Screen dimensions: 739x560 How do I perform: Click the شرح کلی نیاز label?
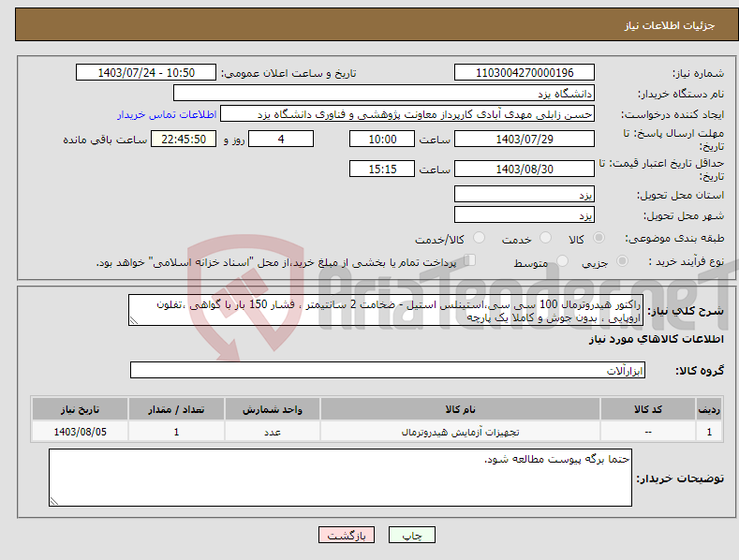(x=686, y=311)
